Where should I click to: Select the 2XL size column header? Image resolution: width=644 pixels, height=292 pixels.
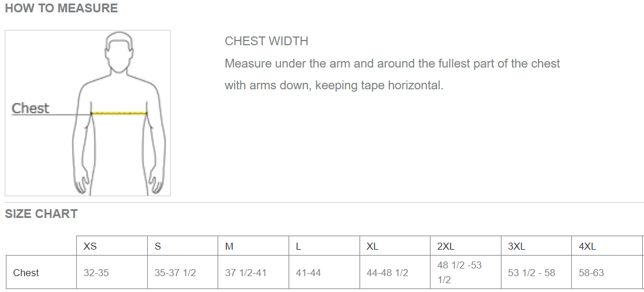click(x=446, y=246)
